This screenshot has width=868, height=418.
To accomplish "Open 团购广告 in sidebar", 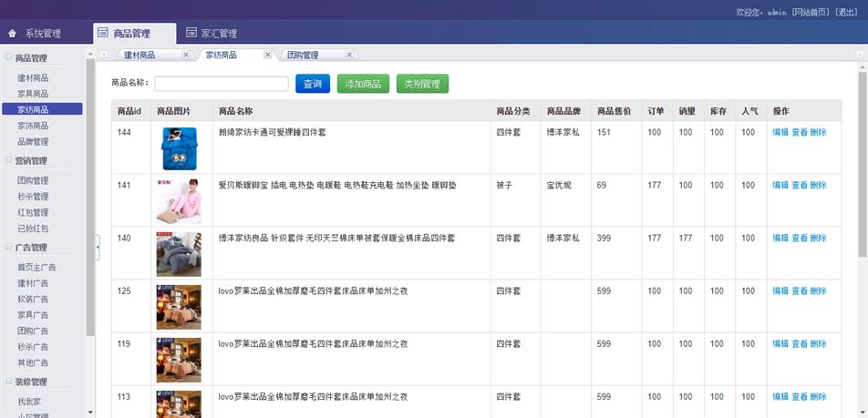I will pos(33,331).
